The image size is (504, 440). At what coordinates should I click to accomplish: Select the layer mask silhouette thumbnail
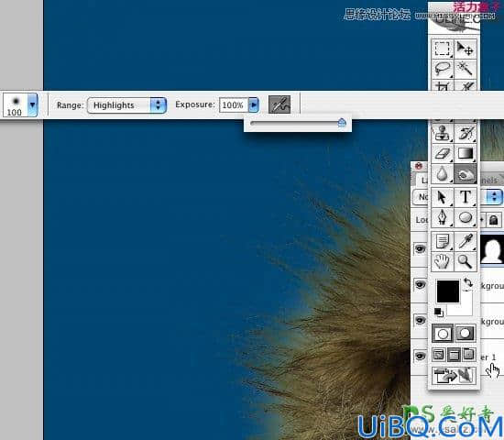492,249
